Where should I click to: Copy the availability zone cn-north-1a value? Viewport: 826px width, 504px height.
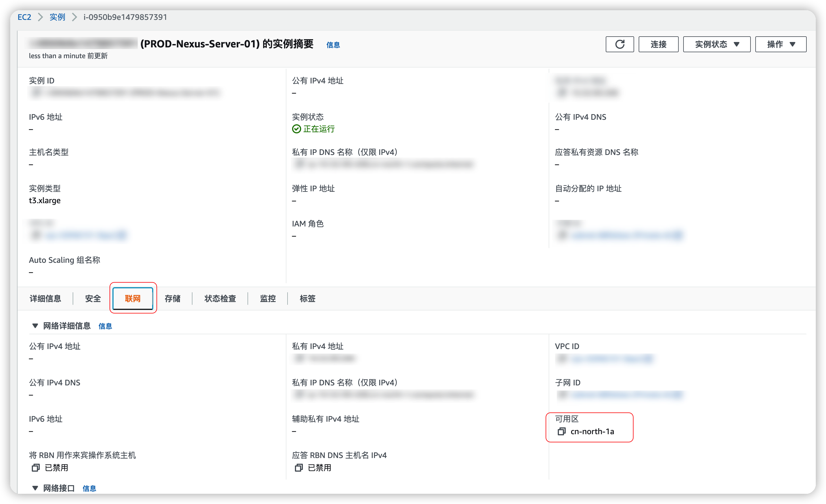point(561,432)
